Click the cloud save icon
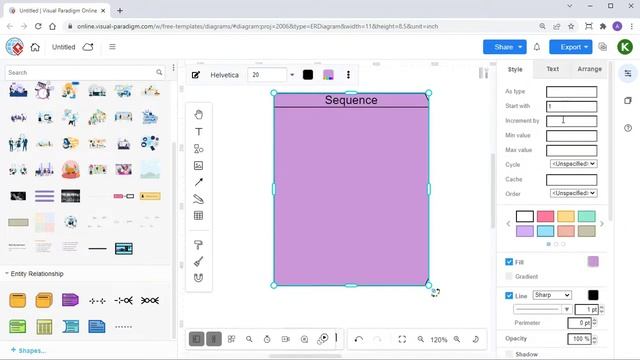The width and height of the screenshot is (640, 360). (88, 47)
